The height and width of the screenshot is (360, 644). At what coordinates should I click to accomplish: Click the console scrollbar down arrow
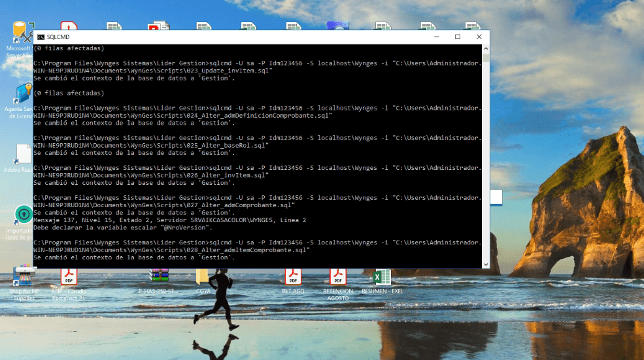point(485,263)
